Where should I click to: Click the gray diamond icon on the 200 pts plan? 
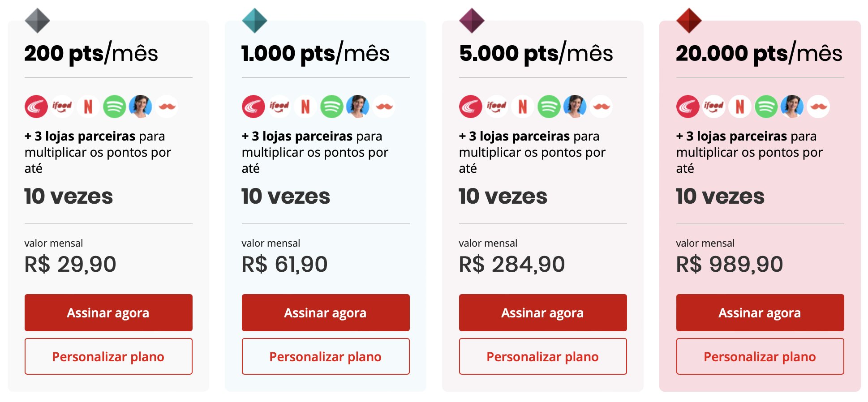[x=37, y=21]
